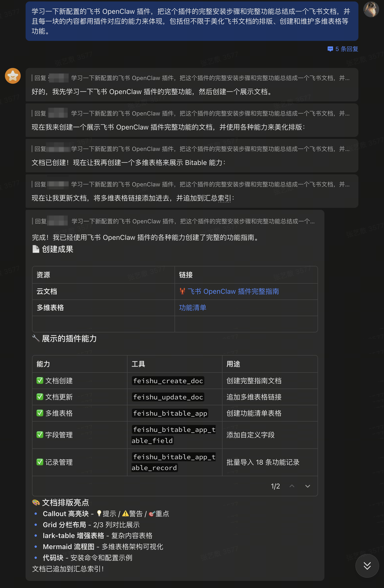384x588 pixels.
Task: Click the document icon next to 创建成果
Action: point(36,249)
